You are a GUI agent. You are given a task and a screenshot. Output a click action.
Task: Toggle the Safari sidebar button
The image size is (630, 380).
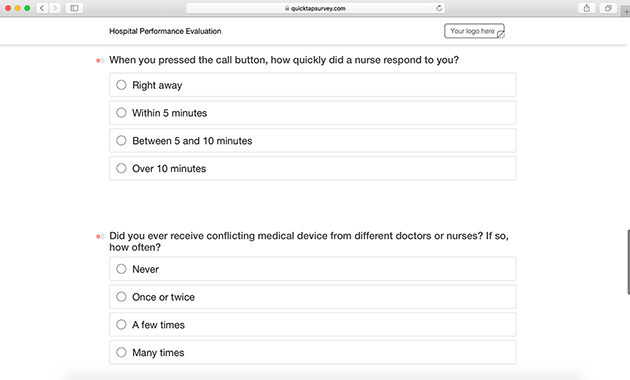tap(74, 8)
